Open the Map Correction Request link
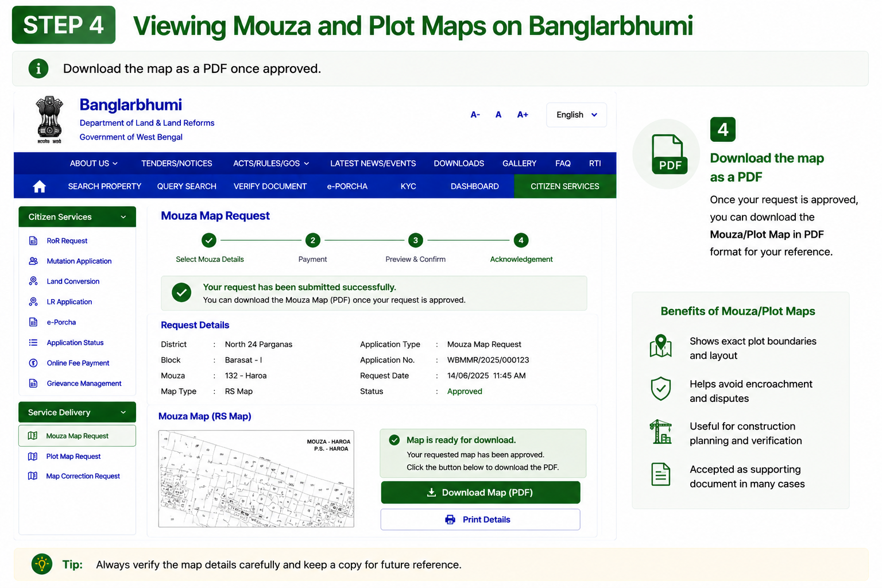 pyautogui.click(x=83, y=476)
